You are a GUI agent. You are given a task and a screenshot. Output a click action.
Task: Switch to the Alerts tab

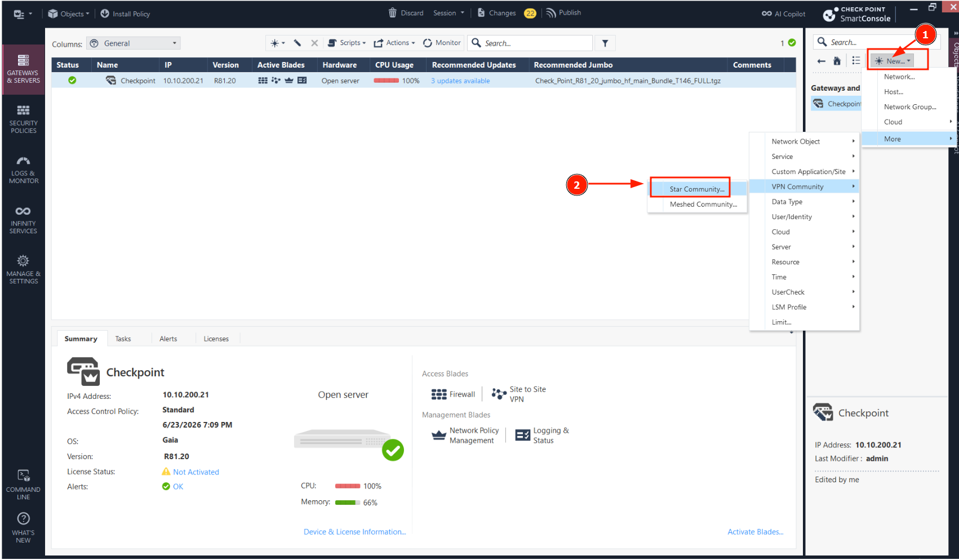[168, 339]
